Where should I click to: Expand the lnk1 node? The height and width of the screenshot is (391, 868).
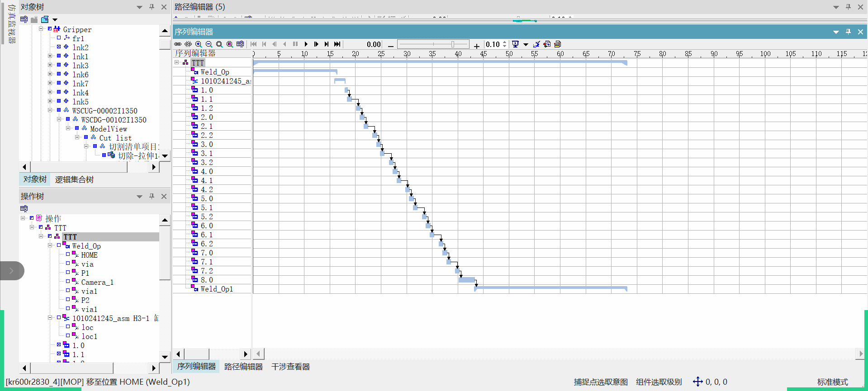[50, 56]
